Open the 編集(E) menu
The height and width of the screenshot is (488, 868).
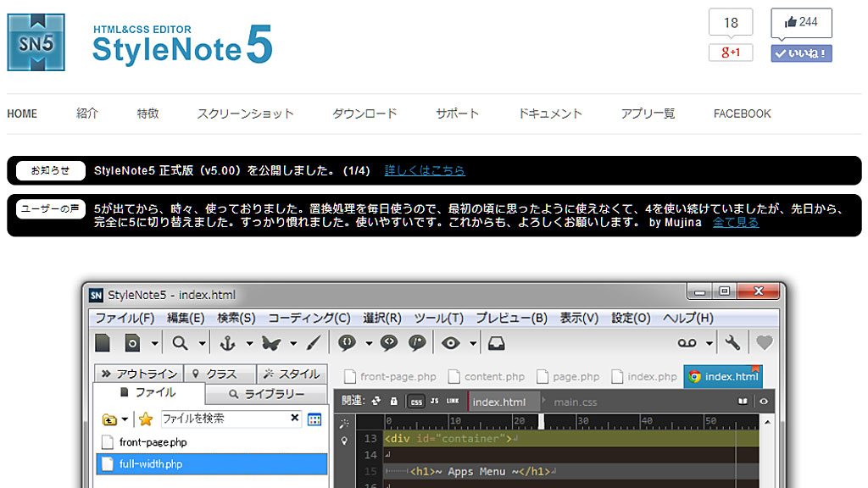pos(186,319)
